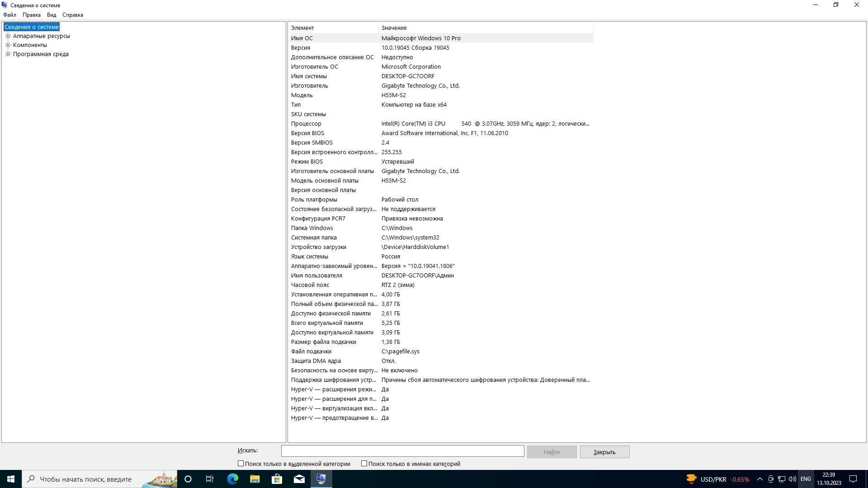Open the Файл menu
The image size is (868, 488).
[x=9, y=15]
